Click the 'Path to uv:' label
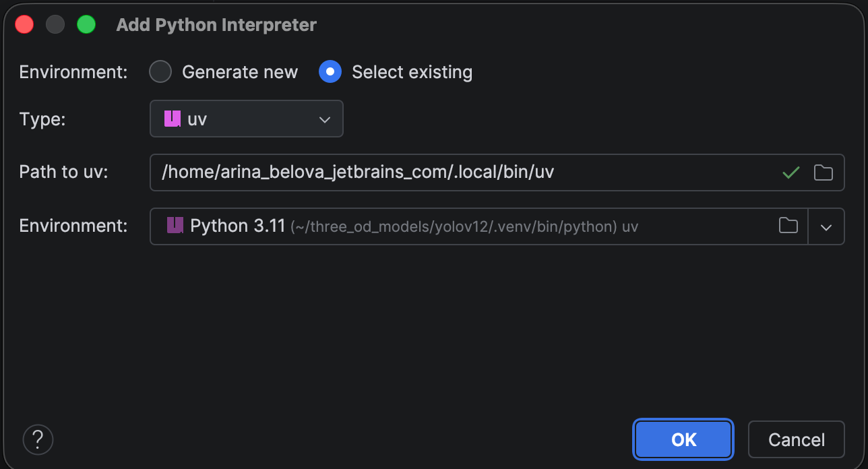The width and height of the screenshot is (868, 469). pos(64,172)
